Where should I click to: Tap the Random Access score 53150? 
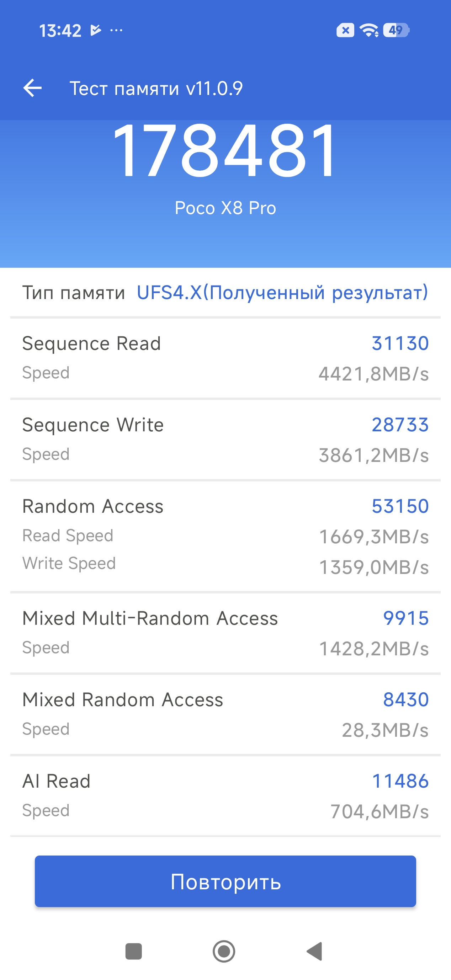click(400, 506)
